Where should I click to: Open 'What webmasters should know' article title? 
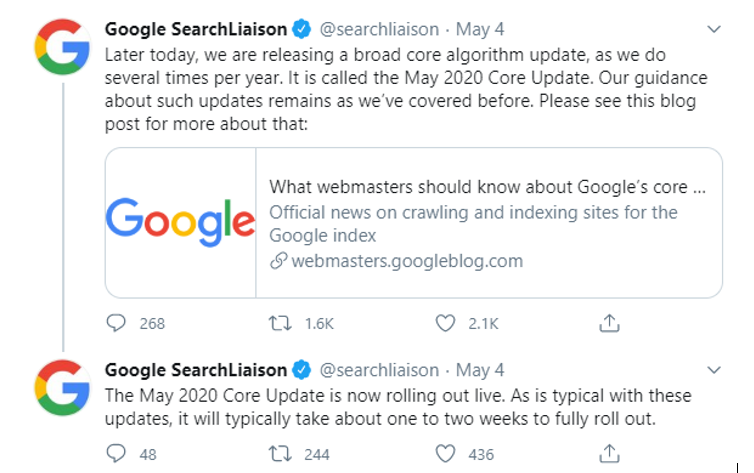click(x=489, y=187)
